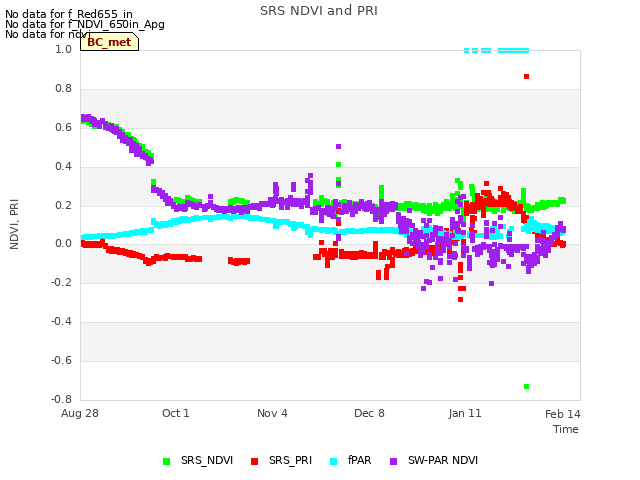Click the -0.2 y-axis tick label
This screenshot has height=480, width=640.
click(61, 282)
